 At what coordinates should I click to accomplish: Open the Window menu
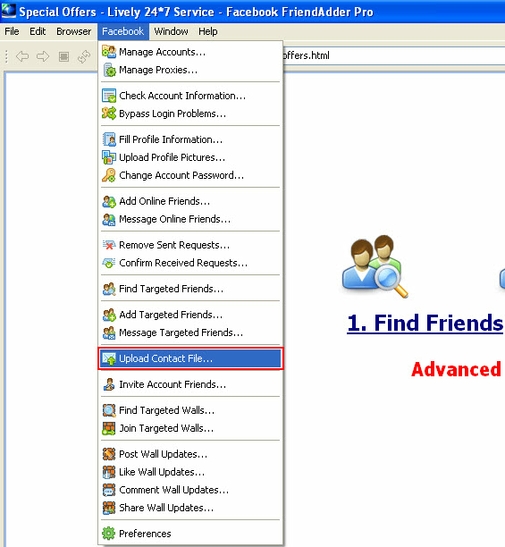point(171,31)
